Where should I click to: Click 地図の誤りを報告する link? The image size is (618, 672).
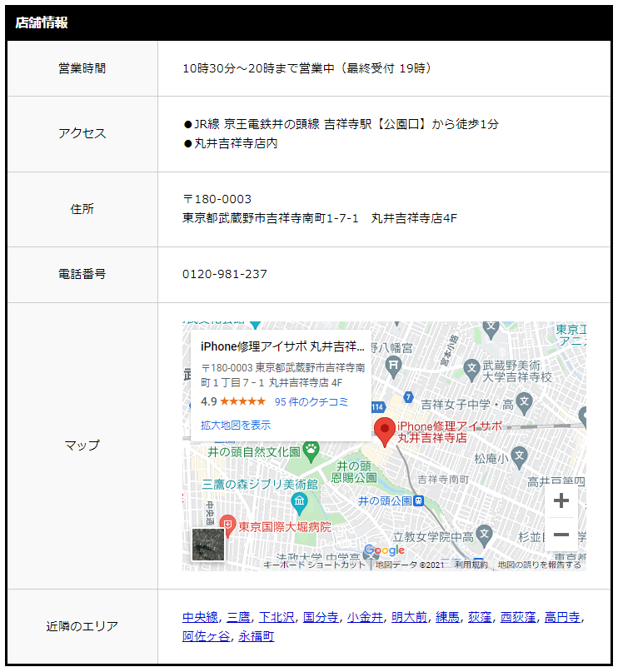(540, 565)
